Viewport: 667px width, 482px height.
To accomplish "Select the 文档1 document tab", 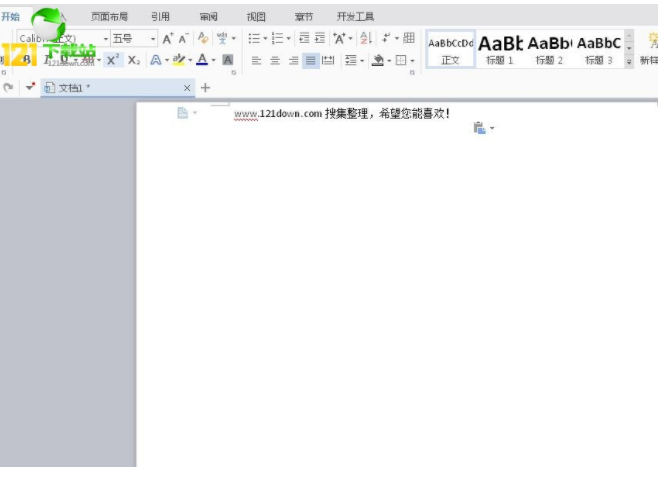I will (x=118, y=88).
